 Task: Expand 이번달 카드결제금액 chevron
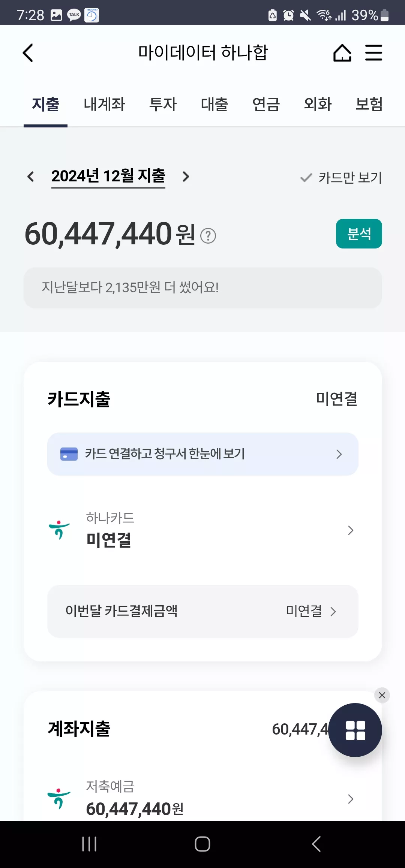coord(333,612)
